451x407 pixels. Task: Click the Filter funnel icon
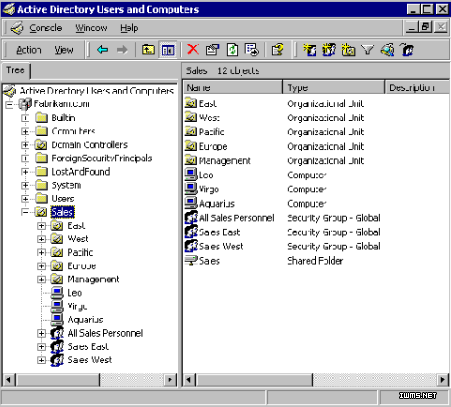[368, 50]
